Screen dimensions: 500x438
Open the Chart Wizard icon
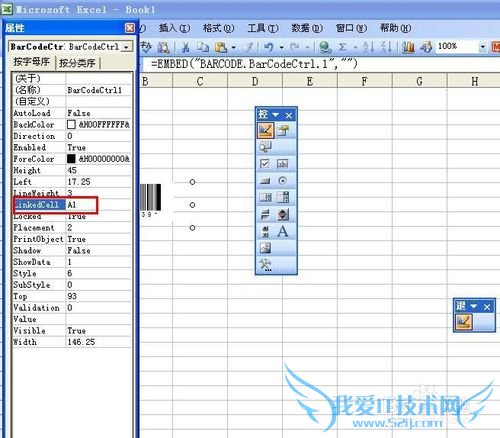pyautogui.click(x=408, y=47)
